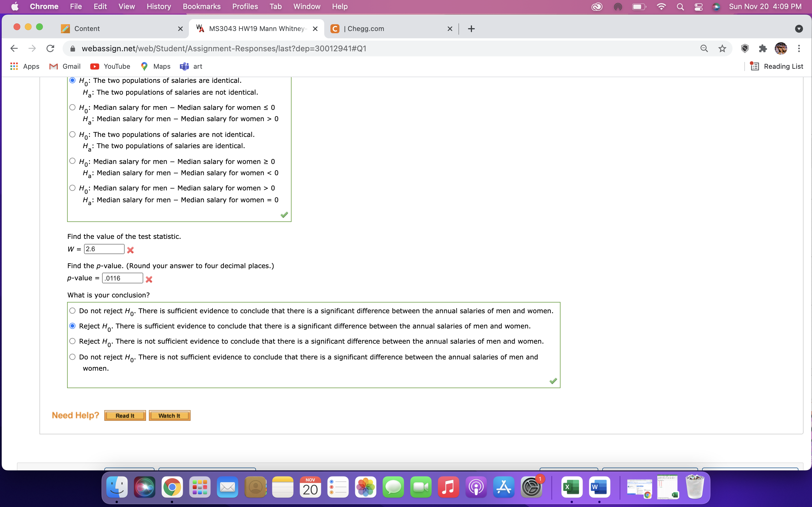
Task: Open the Extensions puzzle icon
Action: [763, 49]
